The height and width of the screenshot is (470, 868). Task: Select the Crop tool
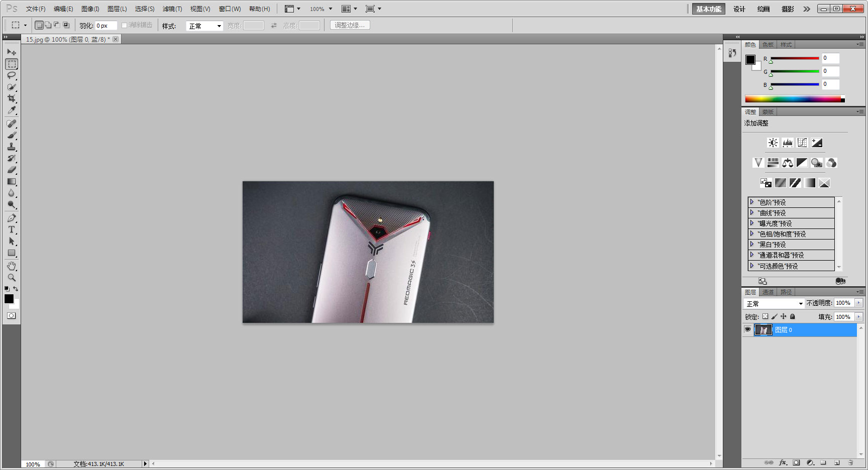pyautogui.click(x=12, y=98)
